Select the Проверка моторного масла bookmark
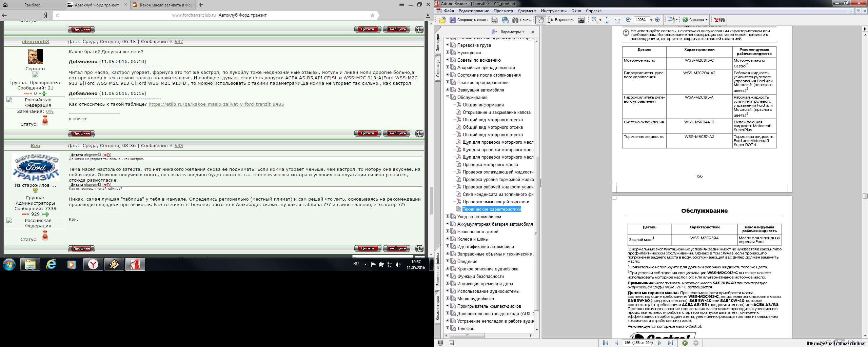 point(490,164)
